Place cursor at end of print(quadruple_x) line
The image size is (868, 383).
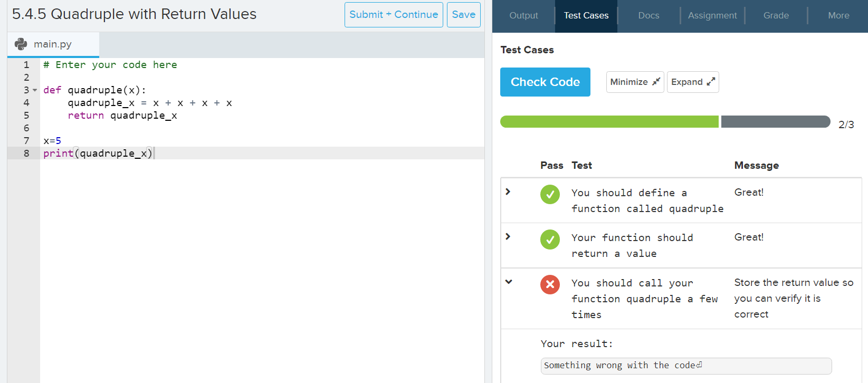click(x=154, y=154)
